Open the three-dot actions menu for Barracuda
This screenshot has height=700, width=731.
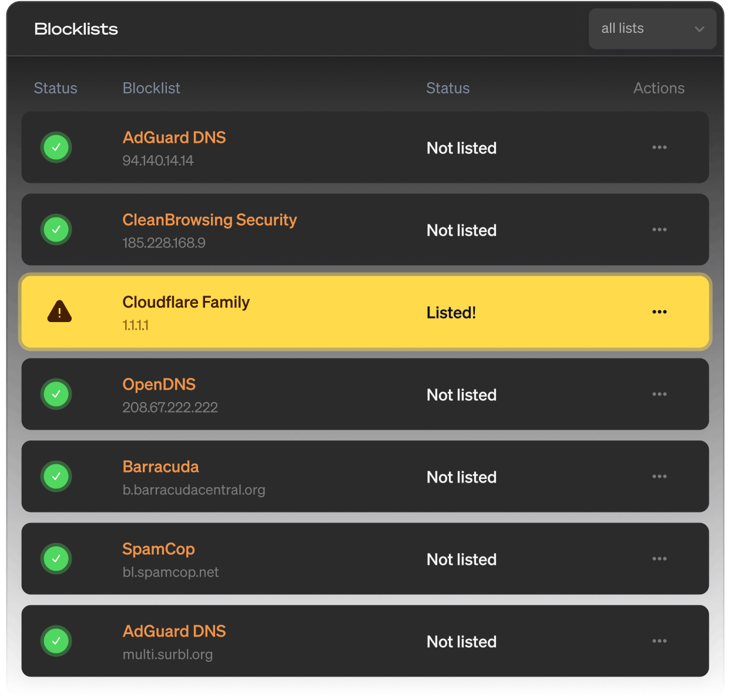tap(659, 477)
